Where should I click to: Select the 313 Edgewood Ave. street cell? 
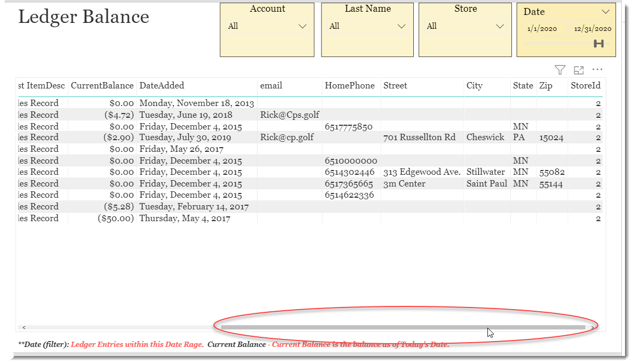pyautogui.click(x=421, y=172)
